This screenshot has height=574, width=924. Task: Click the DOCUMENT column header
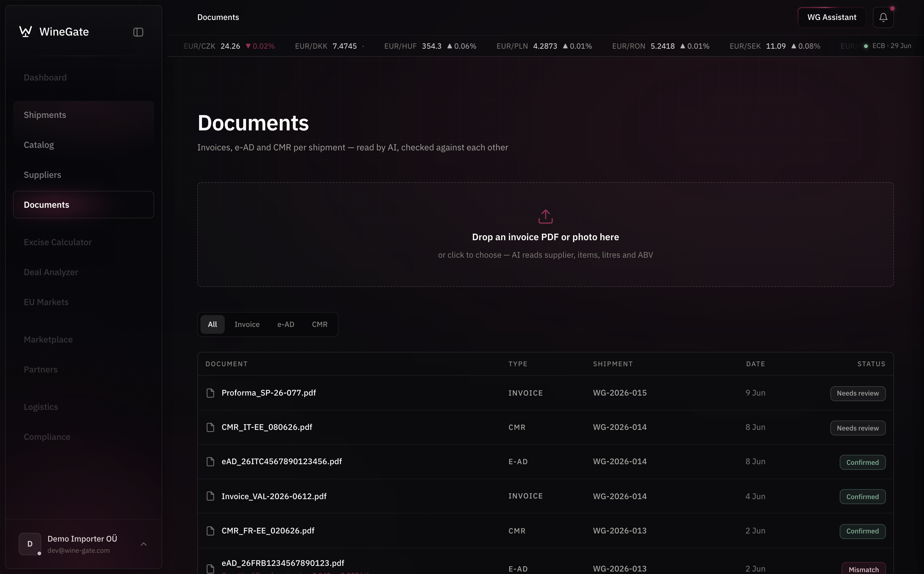[226, 364]
